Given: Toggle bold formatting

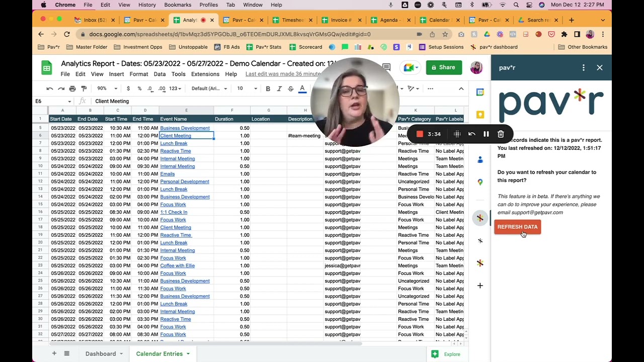Looking at the screenshot, I should pyautogui.click(x=268, y=88).
